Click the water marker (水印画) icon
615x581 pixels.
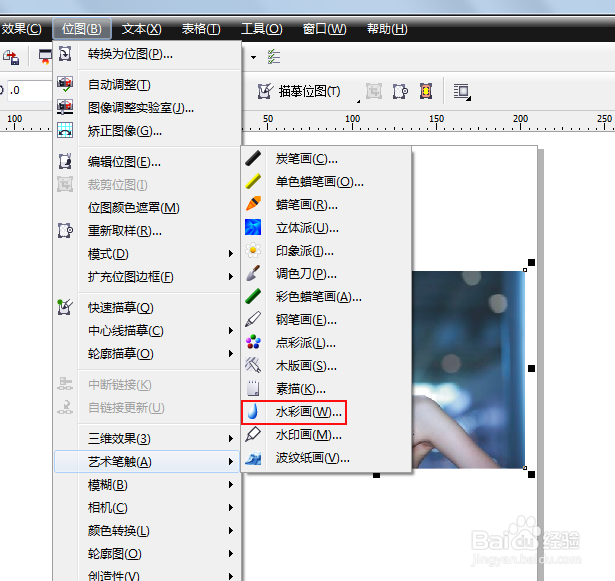pos(253,434)
